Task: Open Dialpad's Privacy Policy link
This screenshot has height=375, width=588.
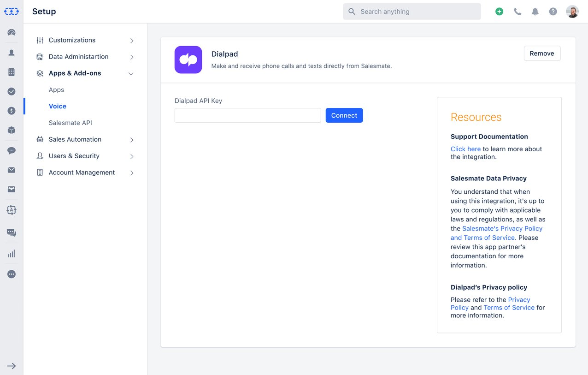Action: pos(490,304)
